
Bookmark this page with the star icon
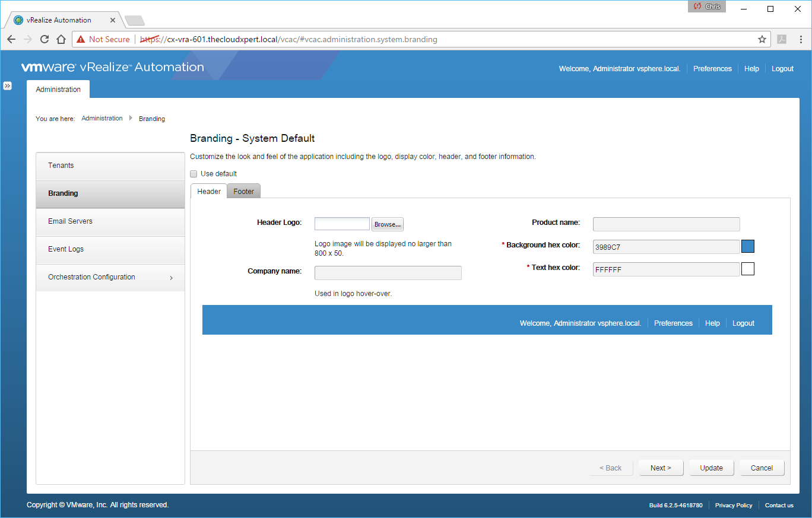[x=762, y=39]
